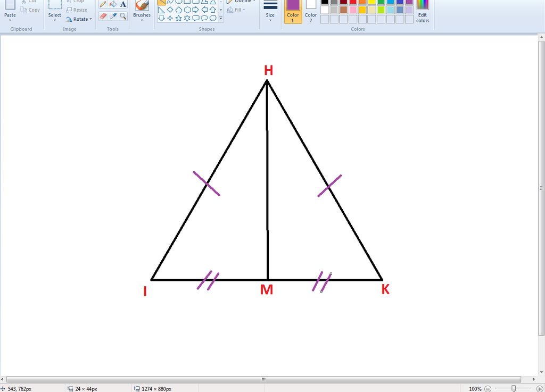Pick the light turquoise color swatch
Viewport: 545px width, 392px height.
(x=390, y=10)
